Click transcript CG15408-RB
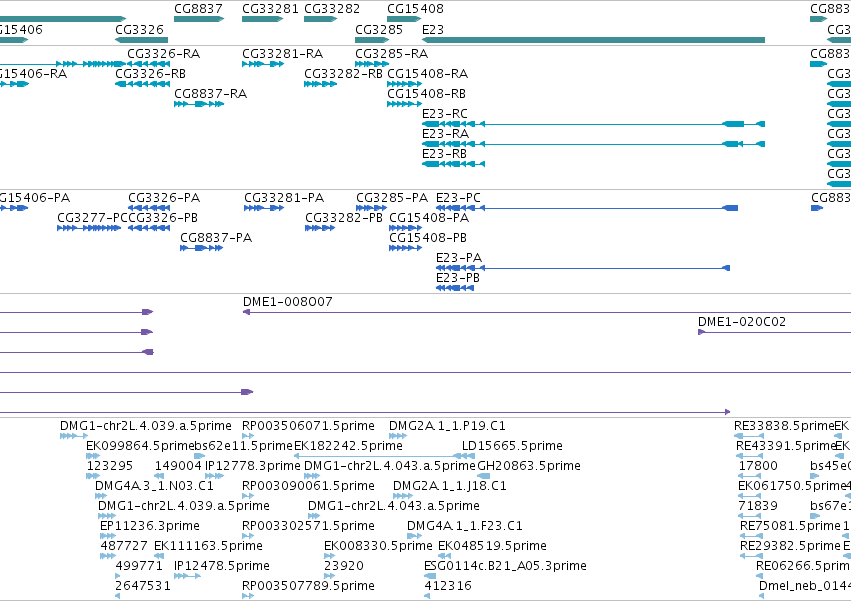 tap(404, 104)
